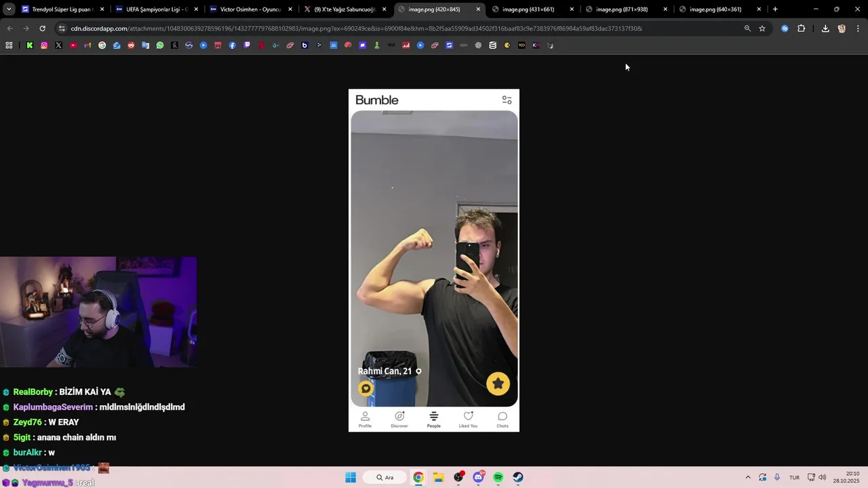
Task: Open File Explorer from taskbar
Action: (x=438, y=477)
